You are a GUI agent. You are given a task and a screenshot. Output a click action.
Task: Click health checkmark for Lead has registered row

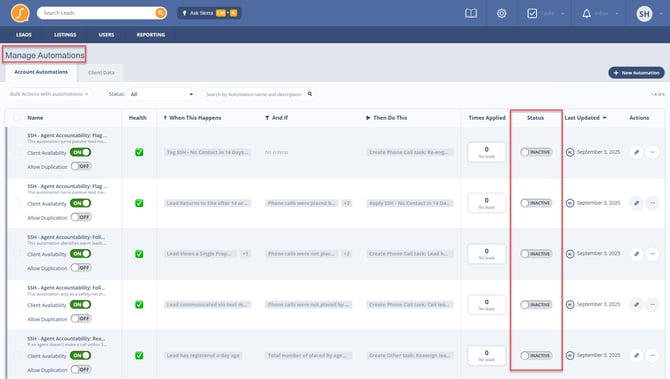tap(139, 355)
